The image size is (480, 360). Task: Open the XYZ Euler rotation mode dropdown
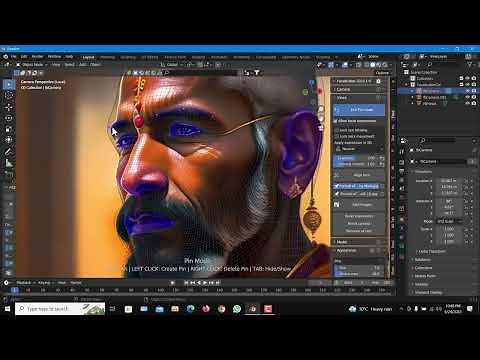[x=449, y=221]
